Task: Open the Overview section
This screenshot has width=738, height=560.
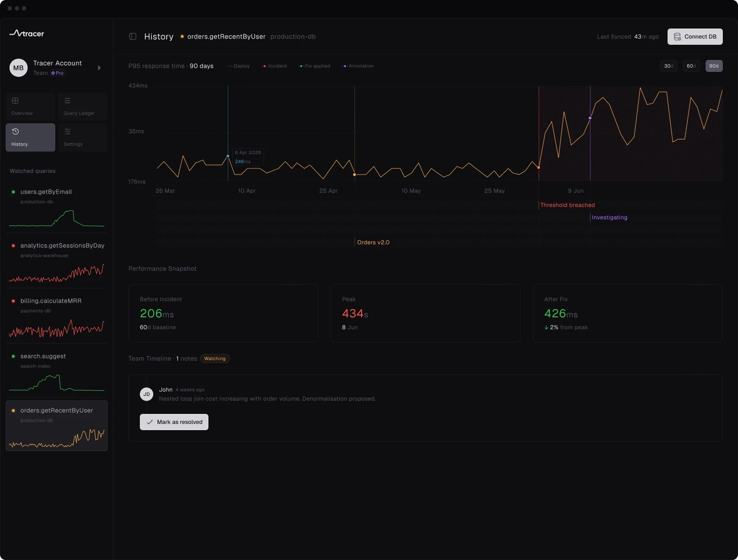Action: (30, 106)
